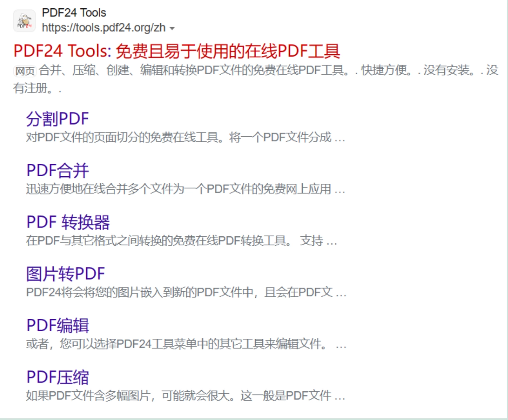Open the PDF 转换器 sitelink
Viewport: 508px width, 420px height.
pyautogui.click(x=68, y=222)
